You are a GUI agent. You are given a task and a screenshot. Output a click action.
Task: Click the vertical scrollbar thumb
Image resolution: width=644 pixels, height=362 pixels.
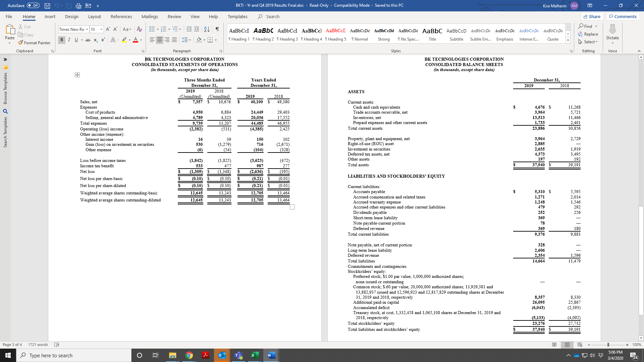point(641,261)
